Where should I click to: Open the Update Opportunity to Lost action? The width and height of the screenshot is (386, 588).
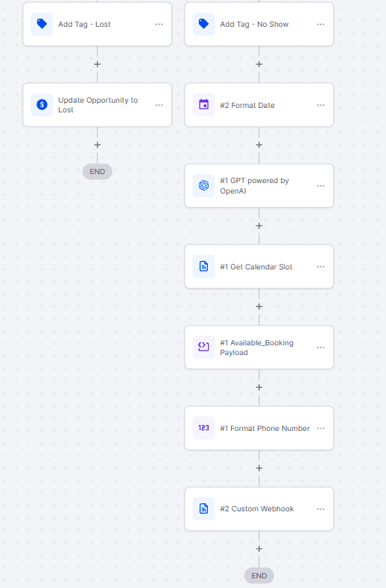point(98,105)
